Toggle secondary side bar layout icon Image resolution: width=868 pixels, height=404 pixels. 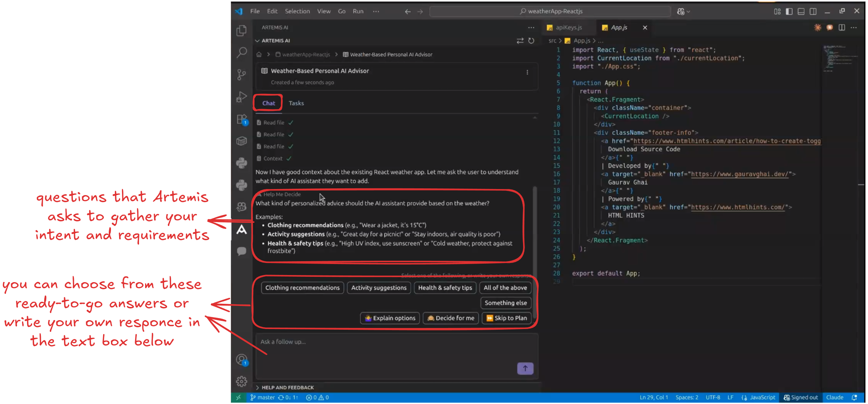813,11
